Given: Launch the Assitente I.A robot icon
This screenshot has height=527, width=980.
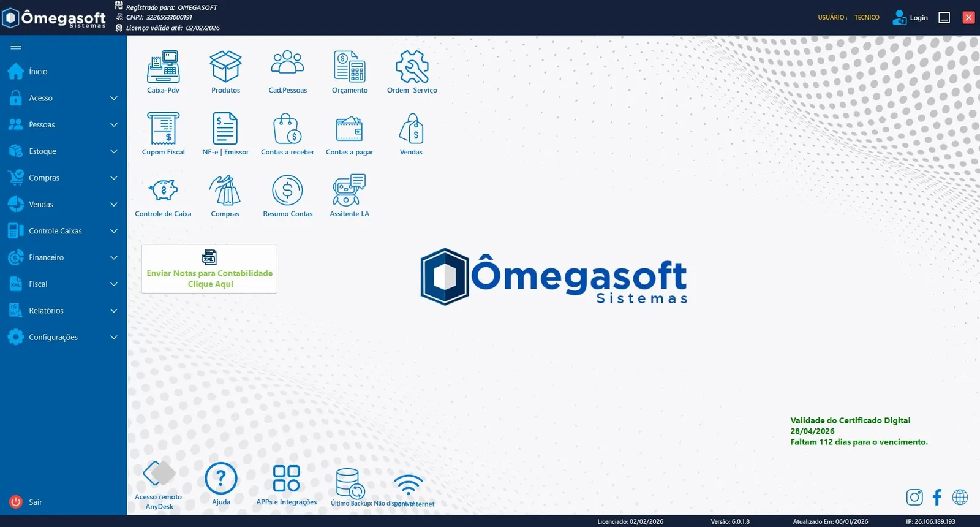Looking at the screenshot, I should 349,190.
